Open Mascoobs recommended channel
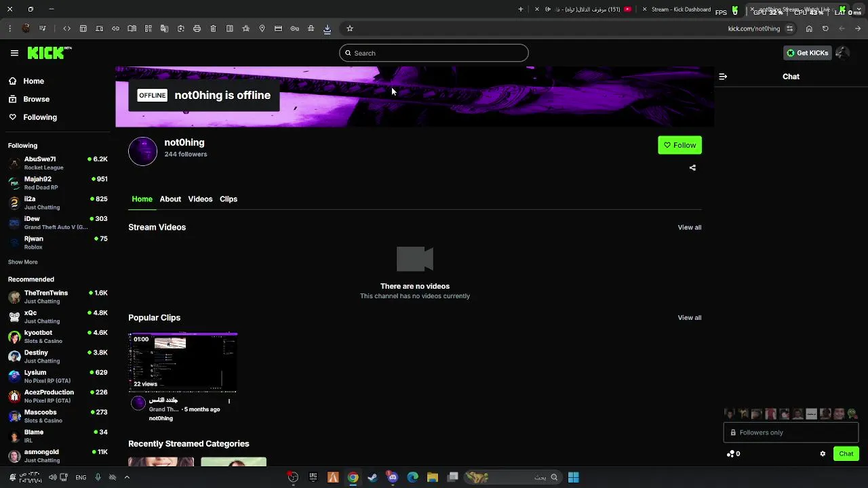This screenshot has height=488, width=868. pyautogui.click(x=58, y=415)
